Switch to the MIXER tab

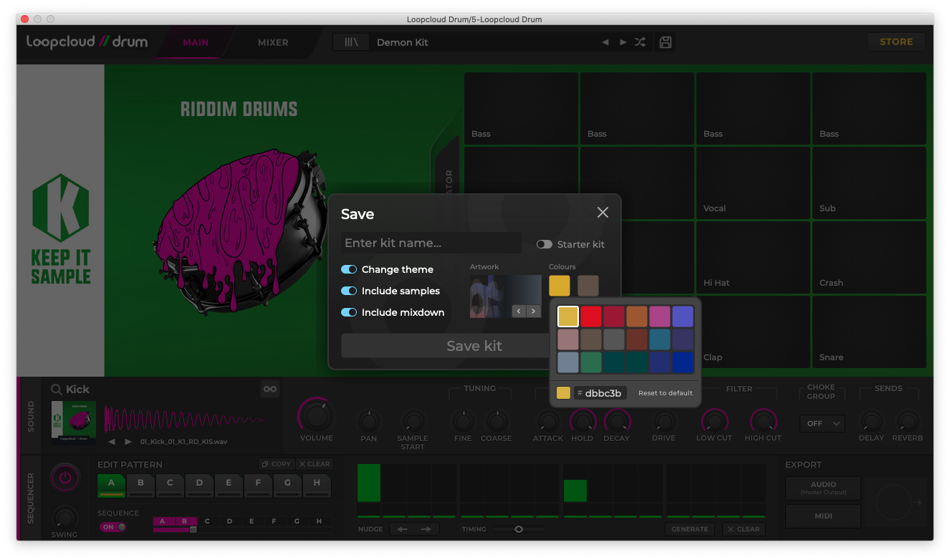pos(273,42)
